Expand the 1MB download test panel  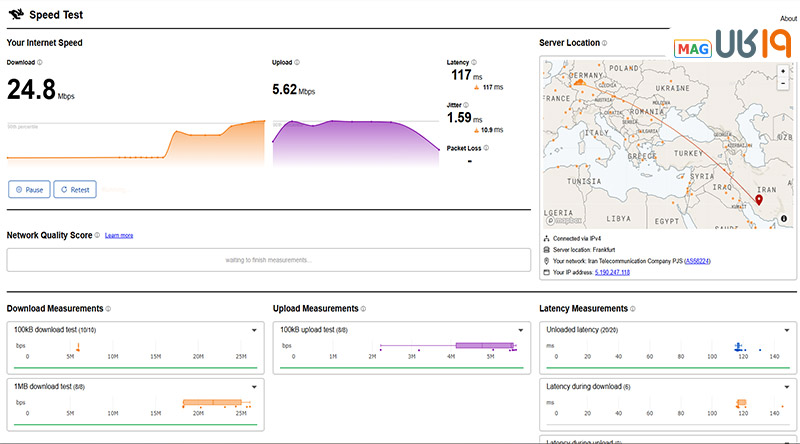pyautogui.click(x=254, y=386)
